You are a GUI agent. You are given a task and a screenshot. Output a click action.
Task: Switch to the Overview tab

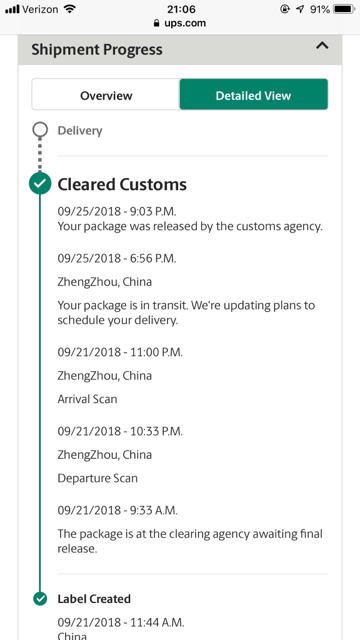(x=106, y=94)
